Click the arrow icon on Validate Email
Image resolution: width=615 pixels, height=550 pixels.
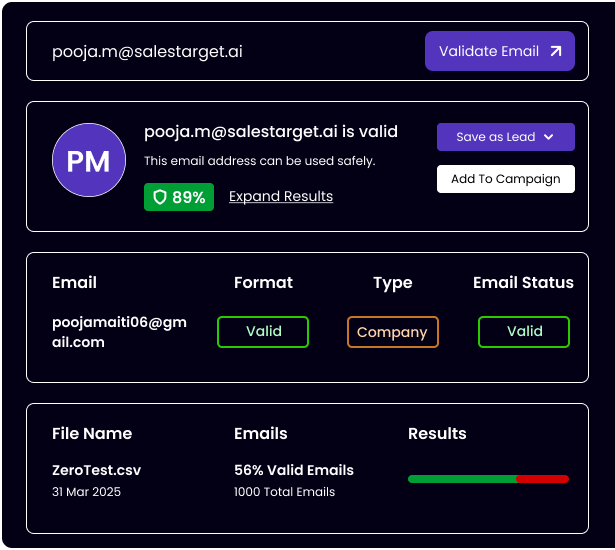[x=556, y=51]
